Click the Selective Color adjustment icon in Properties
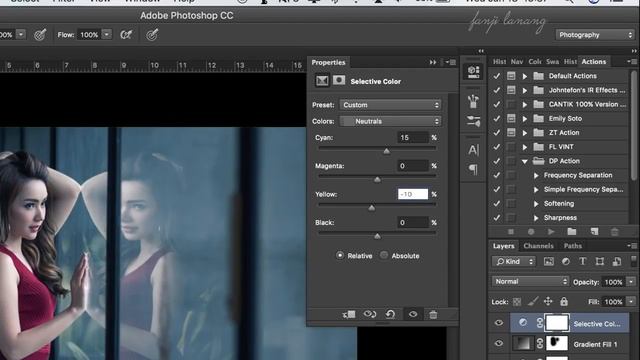Viewport: 640px width, 360px height. tap(322, 80)
